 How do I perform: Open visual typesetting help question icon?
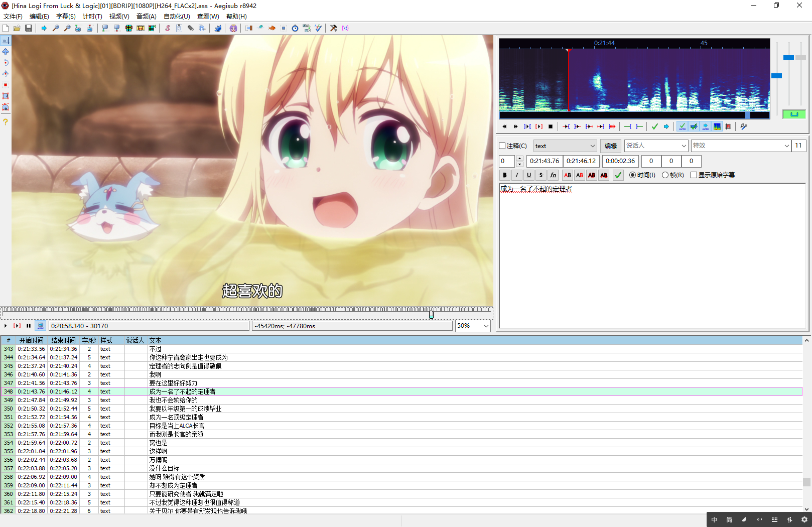(6, 122)
